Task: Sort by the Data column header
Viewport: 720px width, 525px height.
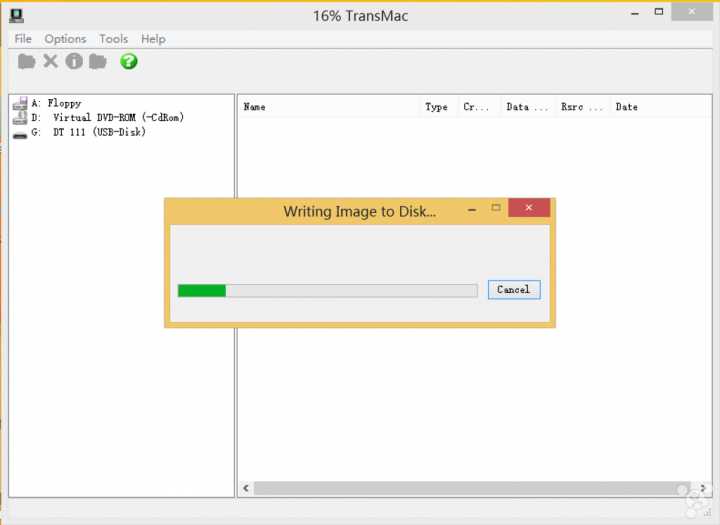Action: pos(527,107)
